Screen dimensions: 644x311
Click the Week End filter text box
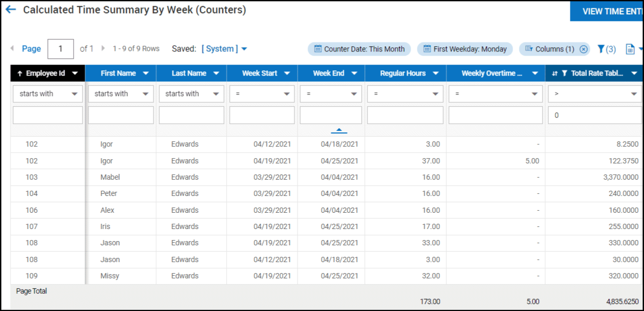point(331,115)
